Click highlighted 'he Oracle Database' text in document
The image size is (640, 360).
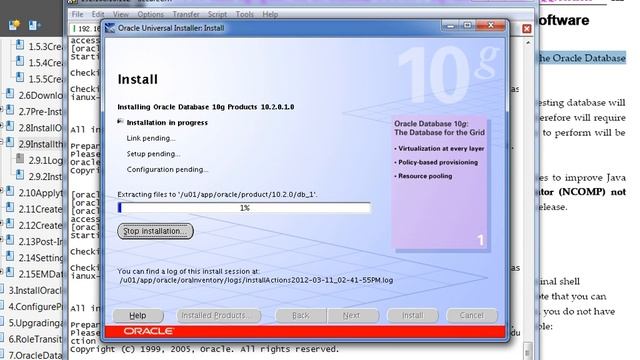581,58
